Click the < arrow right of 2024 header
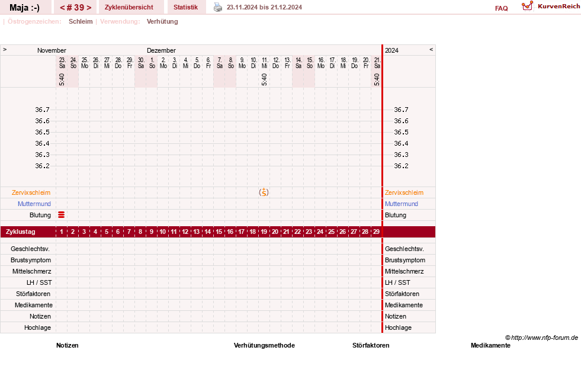This screenshot has width=581, height=392. pos(431,49)
